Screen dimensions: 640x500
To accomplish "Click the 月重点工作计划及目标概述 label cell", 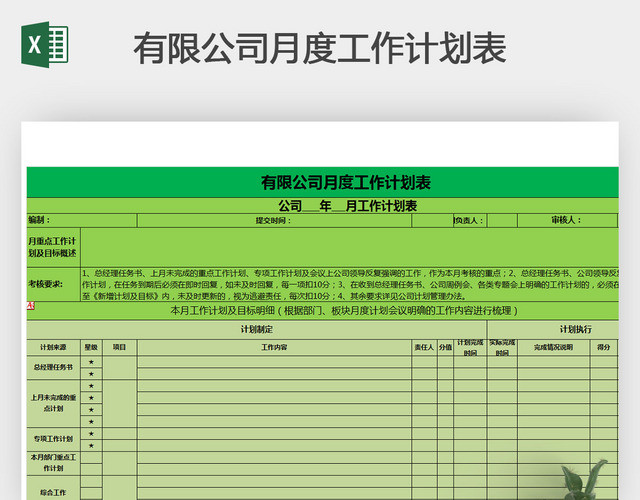I will (x=53, y=247).
